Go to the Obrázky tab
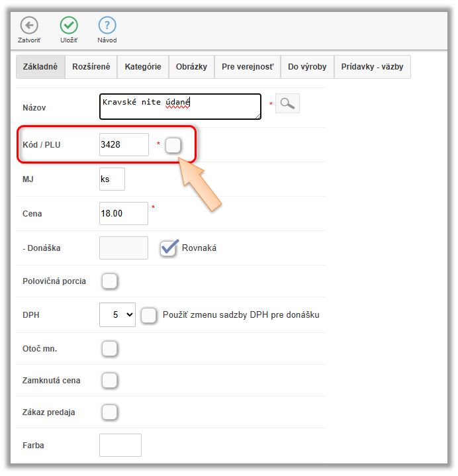This screenshot has height=476, width=458. 191,67
